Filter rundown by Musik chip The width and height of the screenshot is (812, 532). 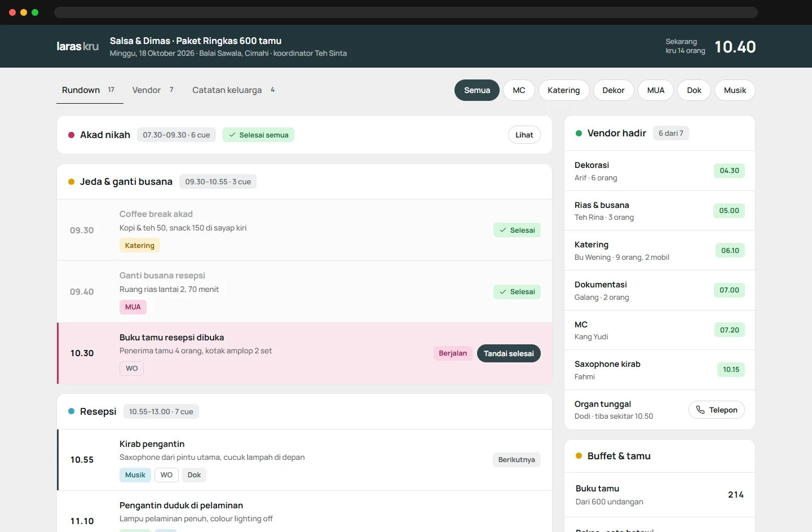[735, 90]
